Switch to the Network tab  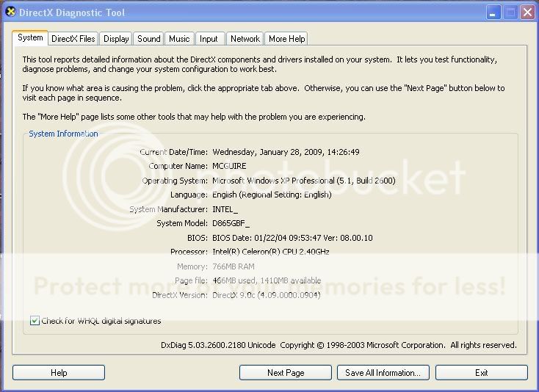coord(245,39)
